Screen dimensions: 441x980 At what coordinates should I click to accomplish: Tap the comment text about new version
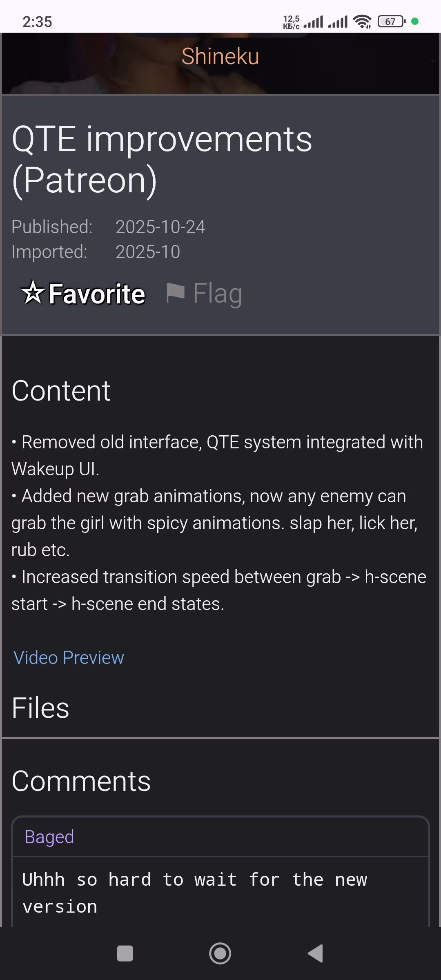click(x=194, y=893)
